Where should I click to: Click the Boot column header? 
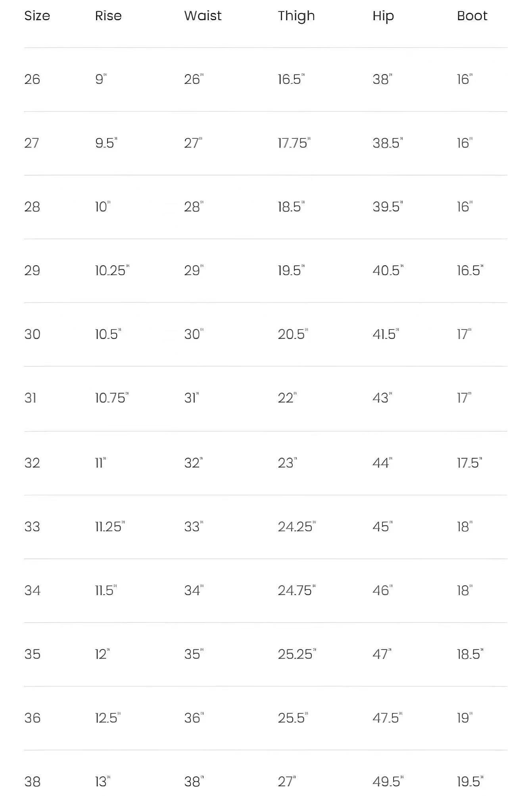(472, 16)
